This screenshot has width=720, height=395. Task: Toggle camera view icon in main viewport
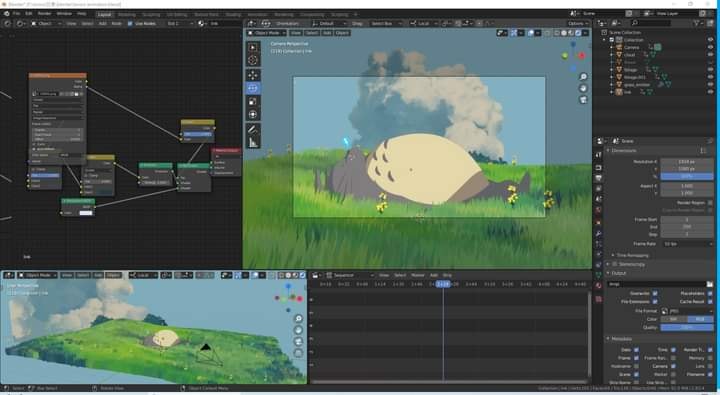coord(583,100)
